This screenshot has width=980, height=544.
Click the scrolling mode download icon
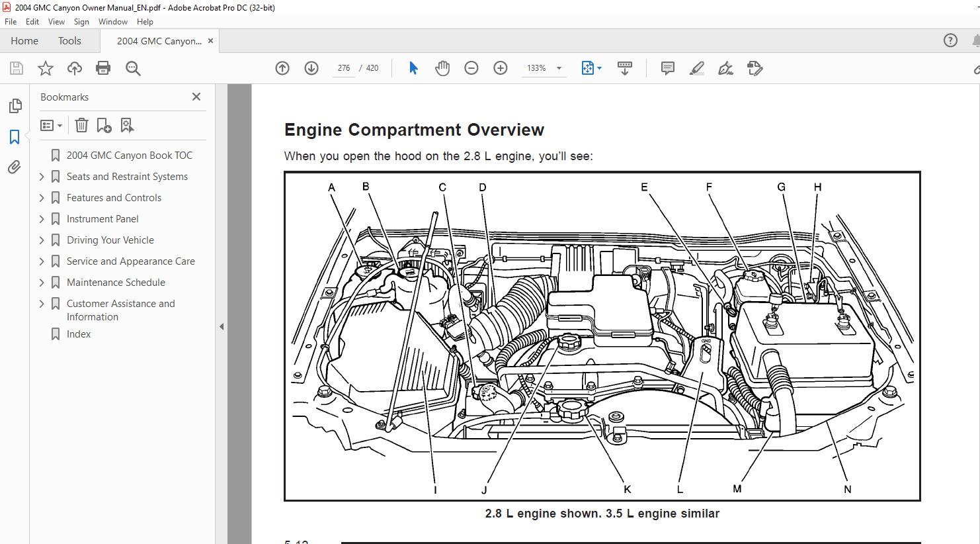625,68
